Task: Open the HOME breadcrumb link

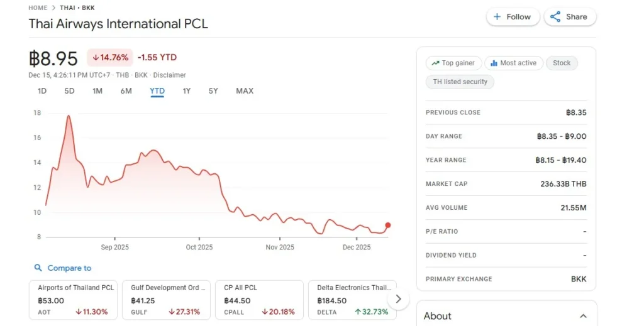Action: point(38,8)
